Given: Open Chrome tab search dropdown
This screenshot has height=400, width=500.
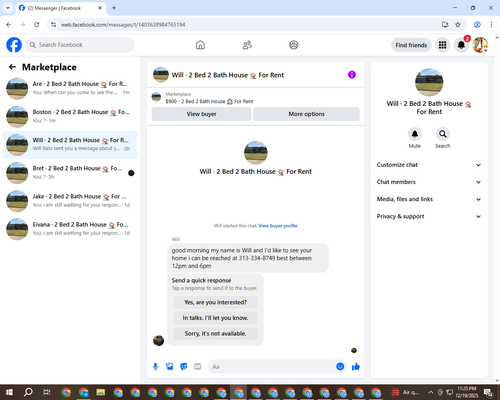Looking at the screenshot, I should 8,8.
